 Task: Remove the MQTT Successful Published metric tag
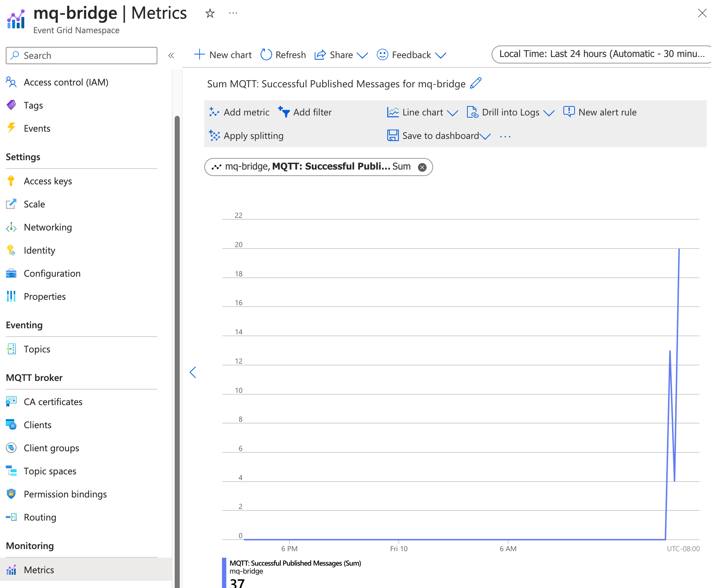click(423, 167)
